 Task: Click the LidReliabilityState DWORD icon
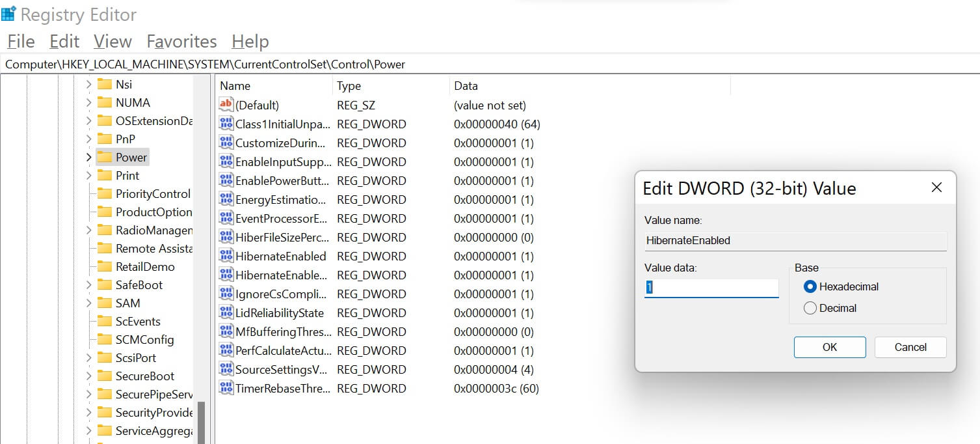point(226,312)
